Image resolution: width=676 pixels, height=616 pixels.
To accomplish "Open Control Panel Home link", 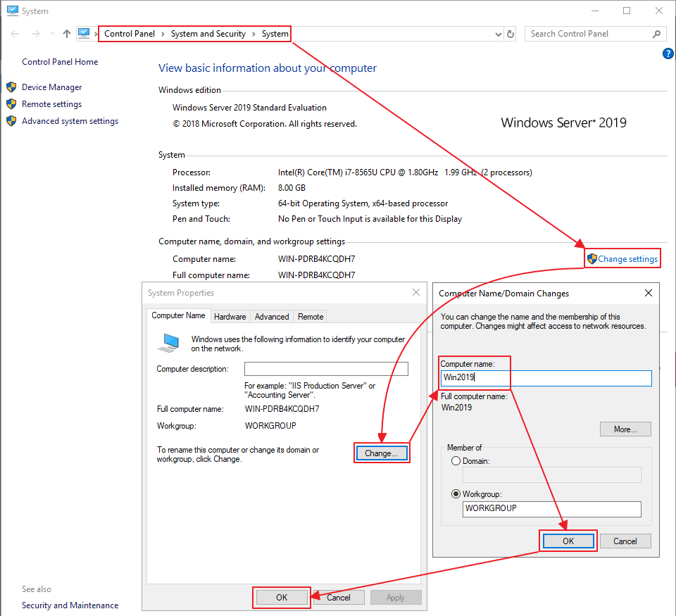I will point(60,62).
